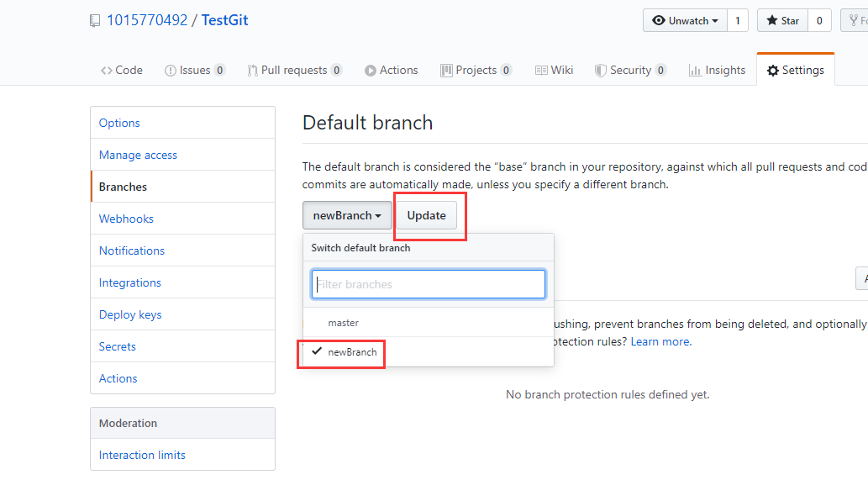The height and width of the screenshot is (480, 868).
Task: Click the Update button
Action: 426,215
